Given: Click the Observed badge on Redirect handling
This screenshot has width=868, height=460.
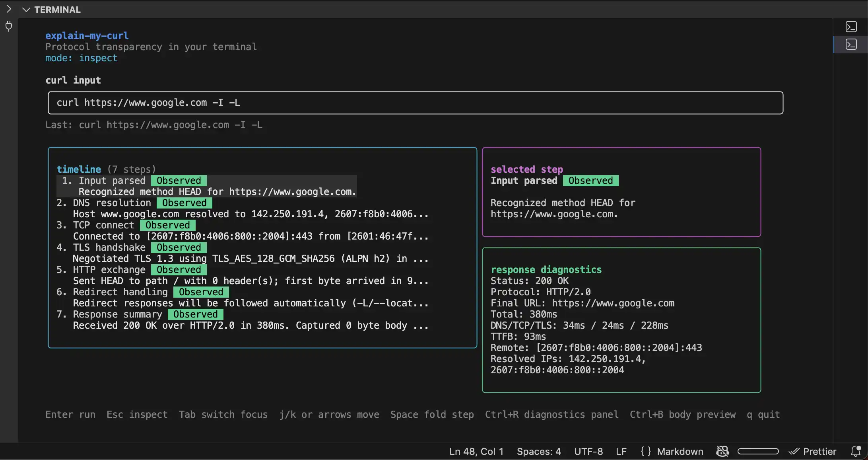Looking at the screenshot, I should tap(201, 292).
